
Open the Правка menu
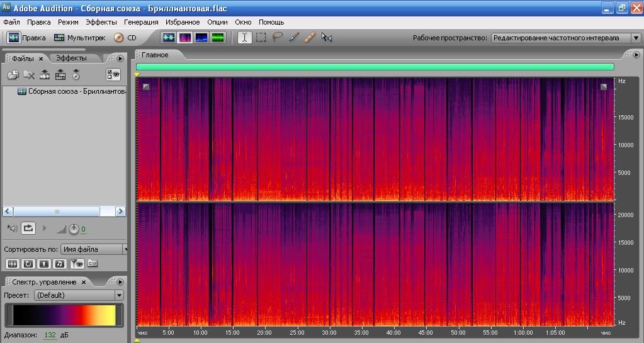39,22
